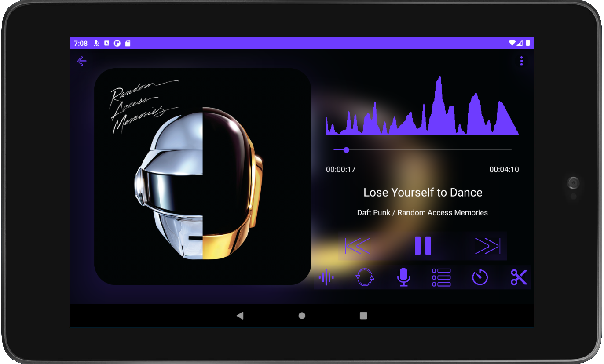
Task: Click the 7:08 clock in status bar
Action: [81, 43]
